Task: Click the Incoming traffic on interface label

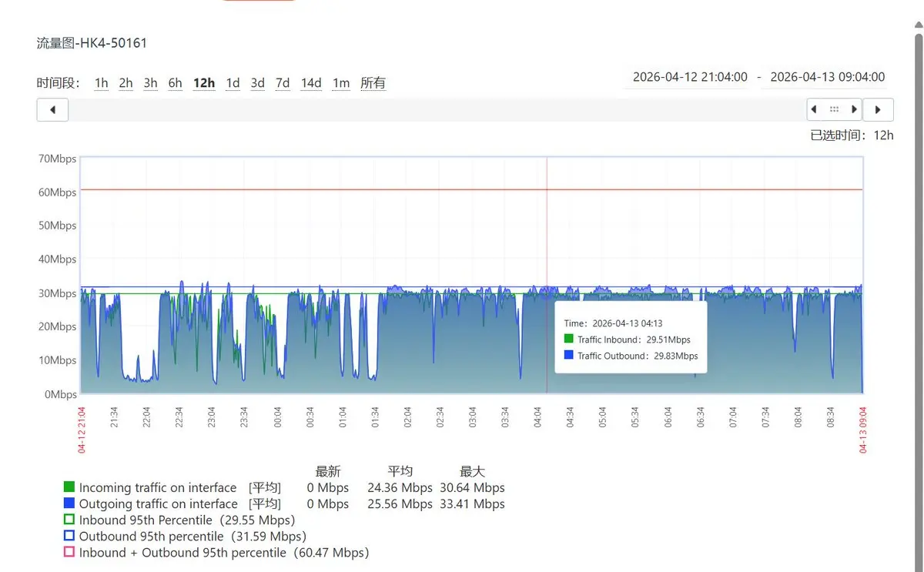Action: coord(158,487)
